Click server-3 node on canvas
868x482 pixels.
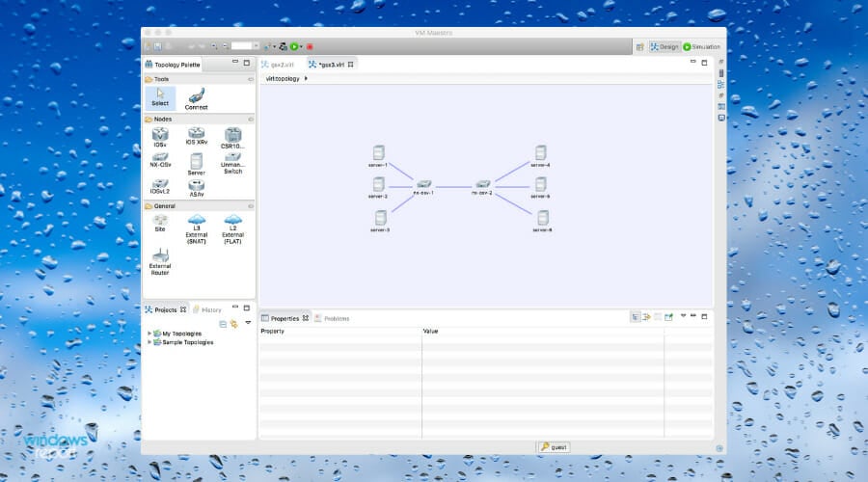pos(380,221)
